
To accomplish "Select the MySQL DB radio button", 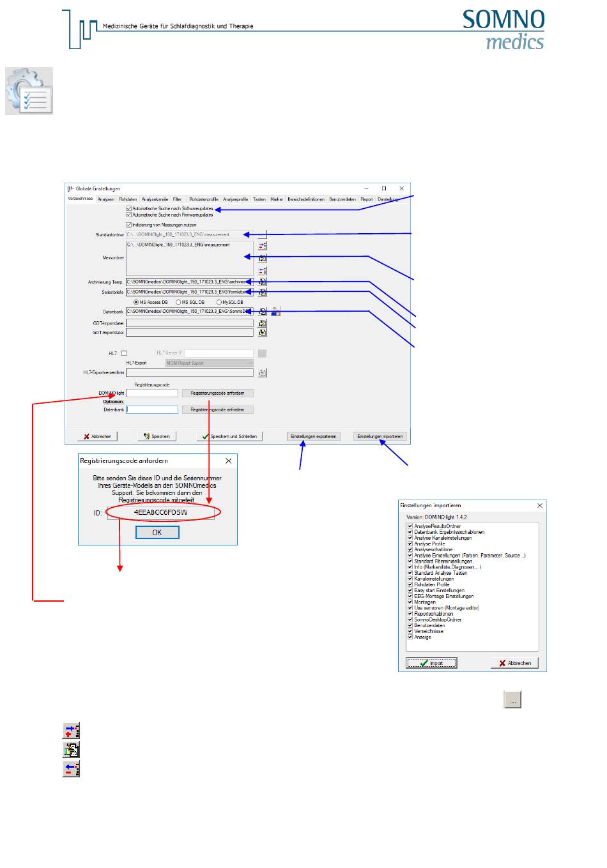I will pos(219,302).
